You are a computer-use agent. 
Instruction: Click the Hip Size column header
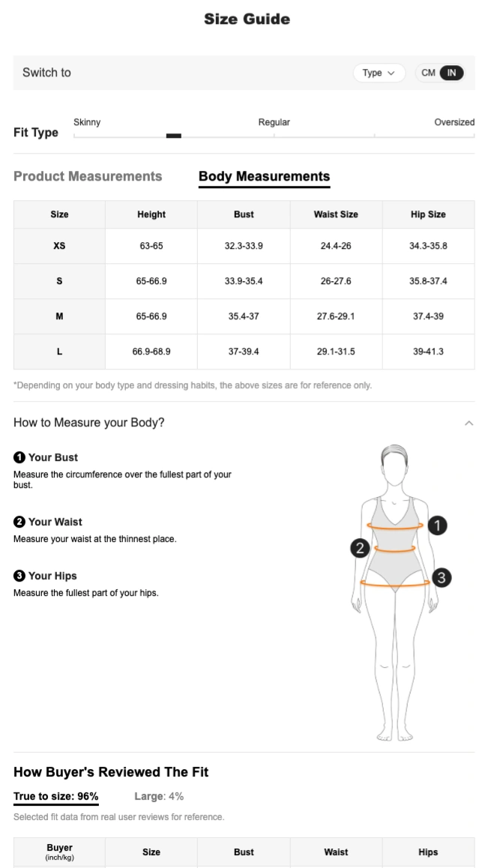point(428,214)
